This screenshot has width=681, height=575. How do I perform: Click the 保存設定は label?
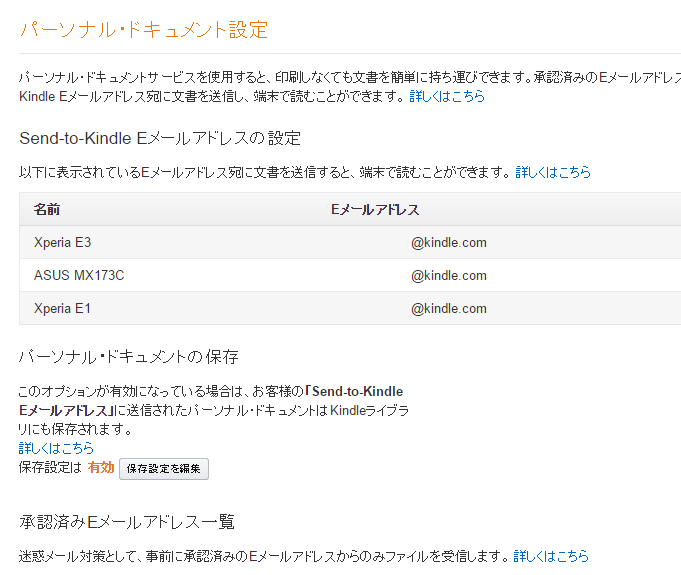(x=50, y=467)
